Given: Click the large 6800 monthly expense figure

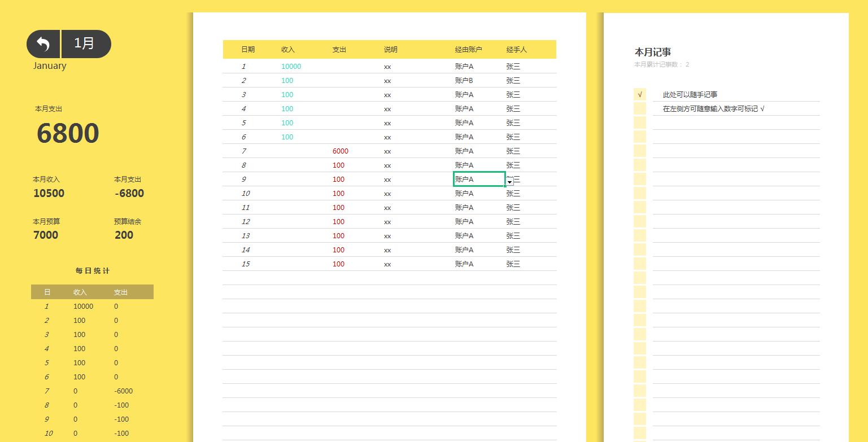Looking at the screenshot, I should tap(68, 133).
